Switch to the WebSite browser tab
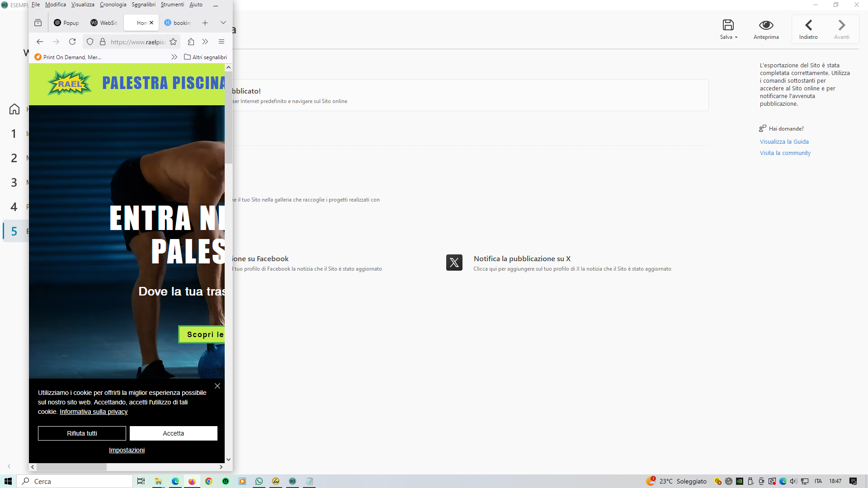 point(104,23)
